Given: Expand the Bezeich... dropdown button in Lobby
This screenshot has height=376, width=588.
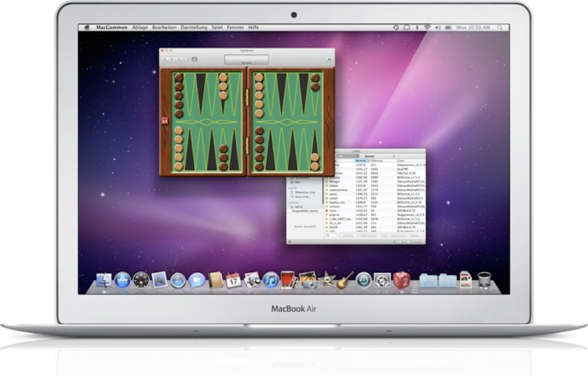Looking at the screenshot, I should [415, 236].
